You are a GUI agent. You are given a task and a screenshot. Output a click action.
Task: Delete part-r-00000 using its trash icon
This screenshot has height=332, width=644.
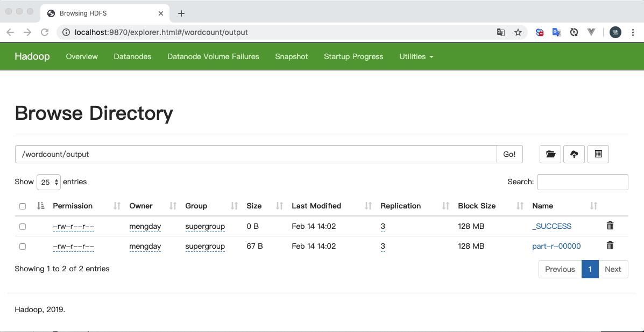click(x=610, y=246)
